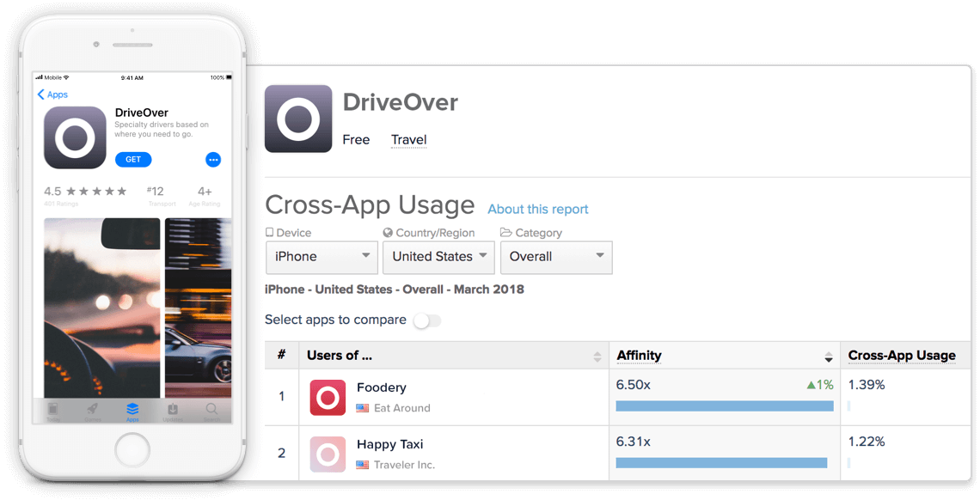The height and width of the screenshot is (500, 980).
Task: Toggle the Select apps to compare switch
Action: (427, 320)
